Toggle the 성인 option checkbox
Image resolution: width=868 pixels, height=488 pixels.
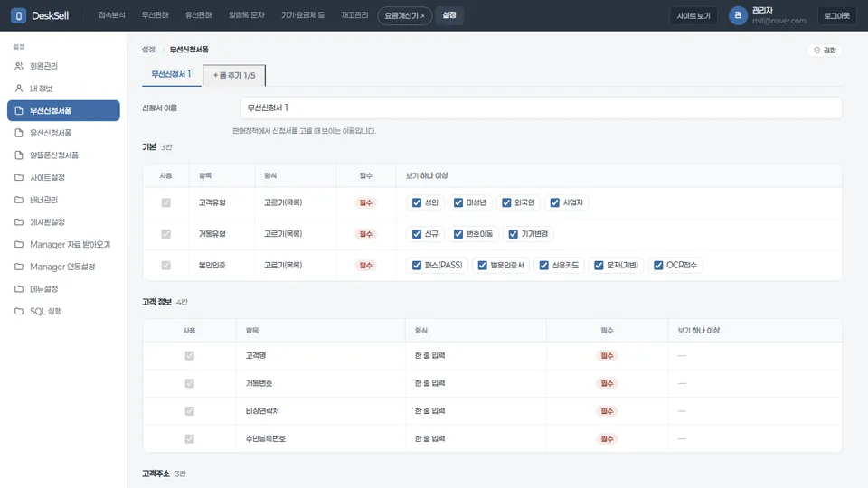point(417,202)
